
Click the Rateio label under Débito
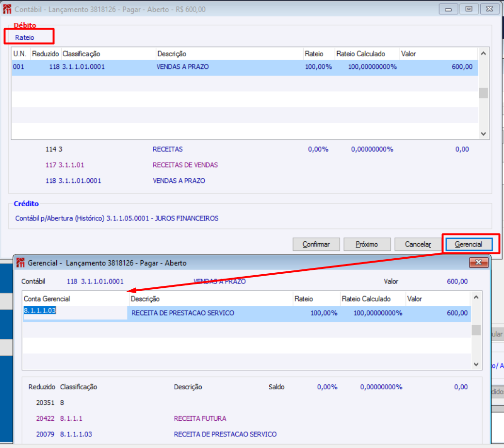tap(24, 38)
